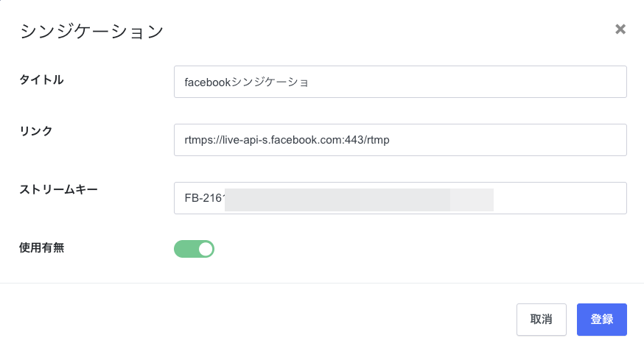The height and width of the screenshot is (352, 644).
Task: Click the リンク field label
Action: (x=36, y=131)
